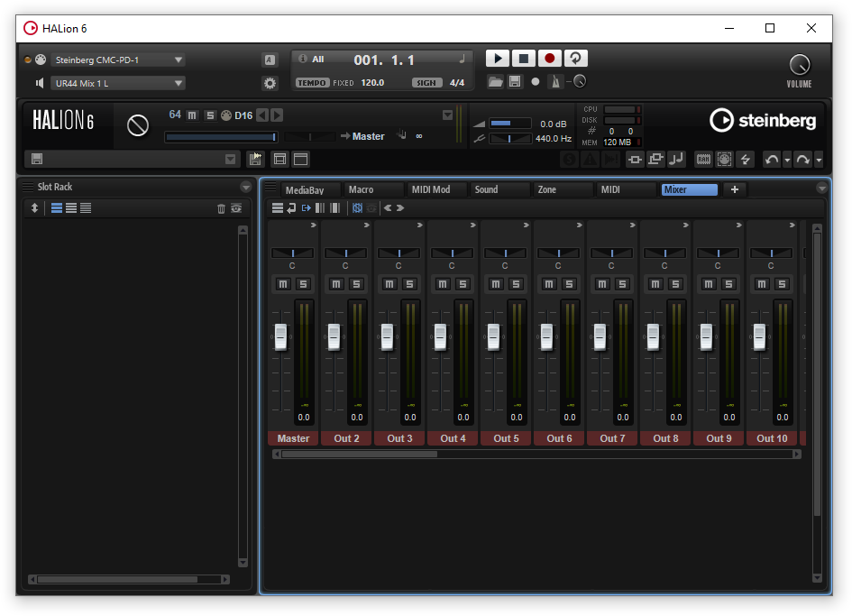The height and width of the screenshot is (616, 852).
Task: Click the 120.0 tempo value field
Action: click(372, 83)
